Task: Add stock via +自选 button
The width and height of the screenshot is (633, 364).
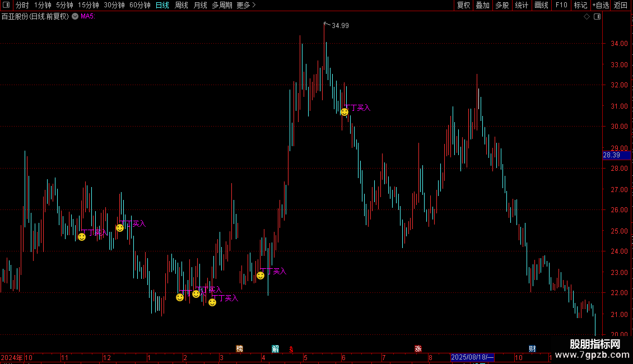Action: point(601,5)
